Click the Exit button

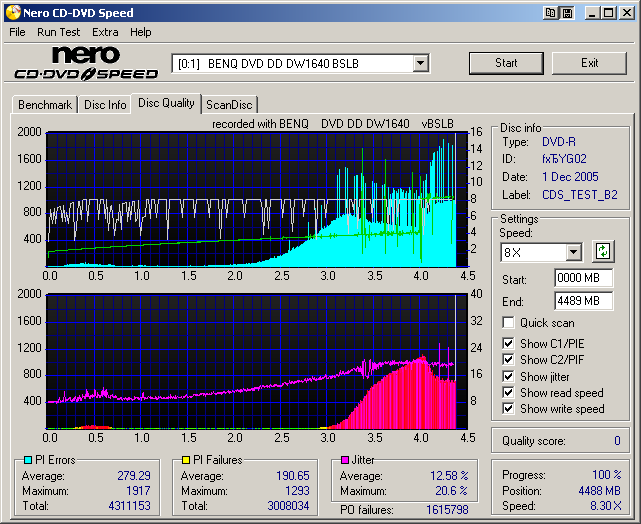point(589,63)
